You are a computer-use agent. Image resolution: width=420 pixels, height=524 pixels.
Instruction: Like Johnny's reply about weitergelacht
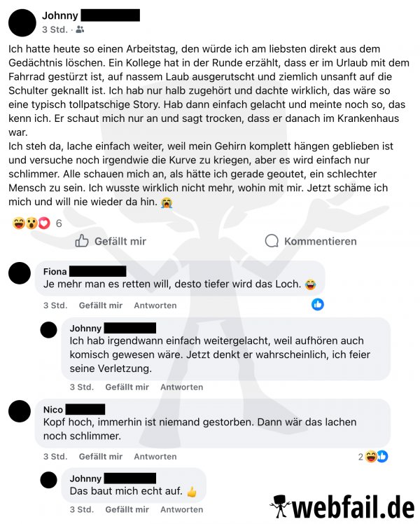click(127, 387)
